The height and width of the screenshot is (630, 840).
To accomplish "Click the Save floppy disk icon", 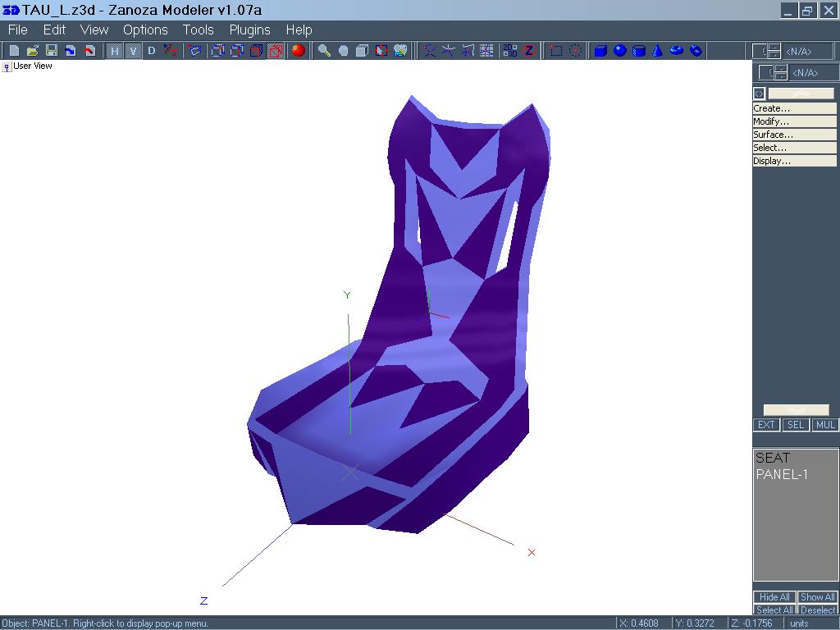I will pos(51,51).
